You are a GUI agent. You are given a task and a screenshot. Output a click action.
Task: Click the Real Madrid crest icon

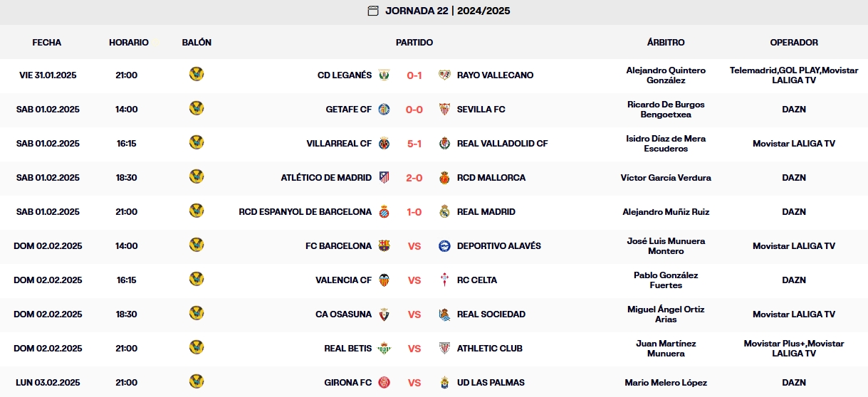point(445,211)
